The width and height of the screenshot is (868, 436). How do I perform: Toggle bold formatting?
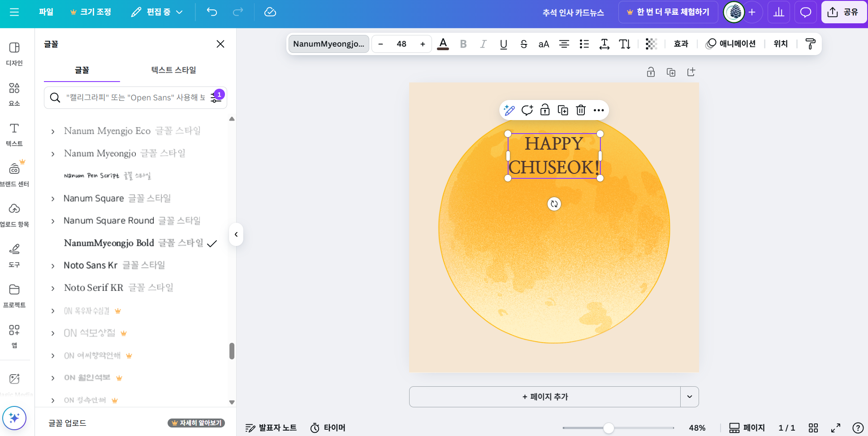click(x=463, y=44)
